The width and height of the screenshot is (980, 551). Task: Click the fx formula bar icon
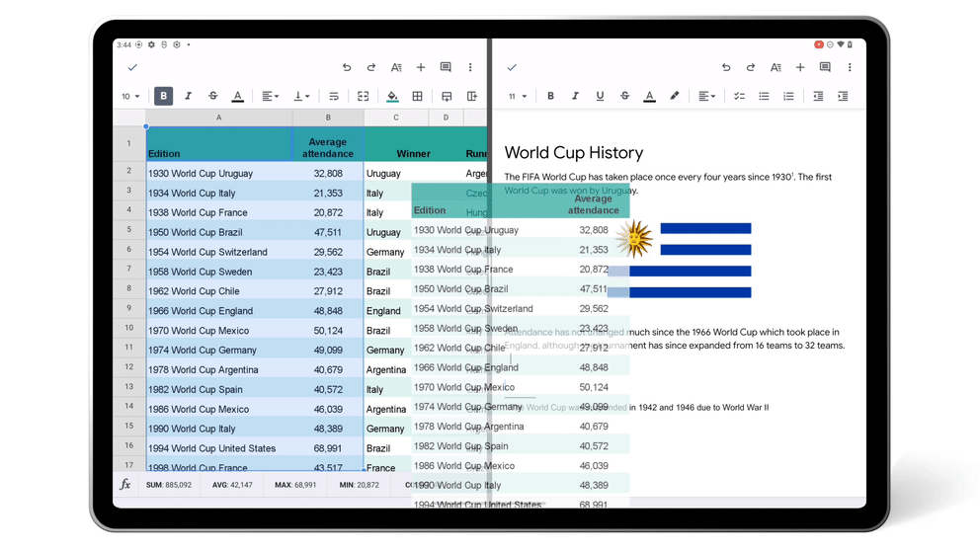[x=125, y=485]
